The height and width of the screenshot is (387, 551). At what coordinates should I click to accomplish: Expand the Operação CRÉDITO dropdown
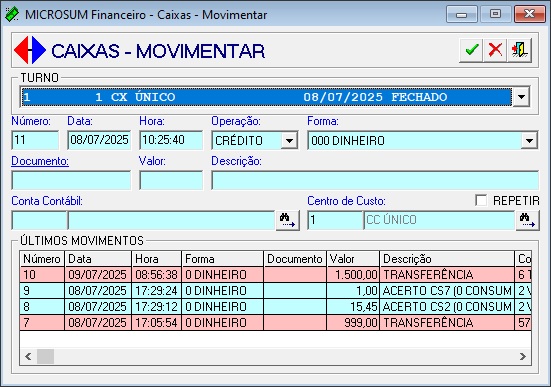pyautogui.click(x=289, y=141)
